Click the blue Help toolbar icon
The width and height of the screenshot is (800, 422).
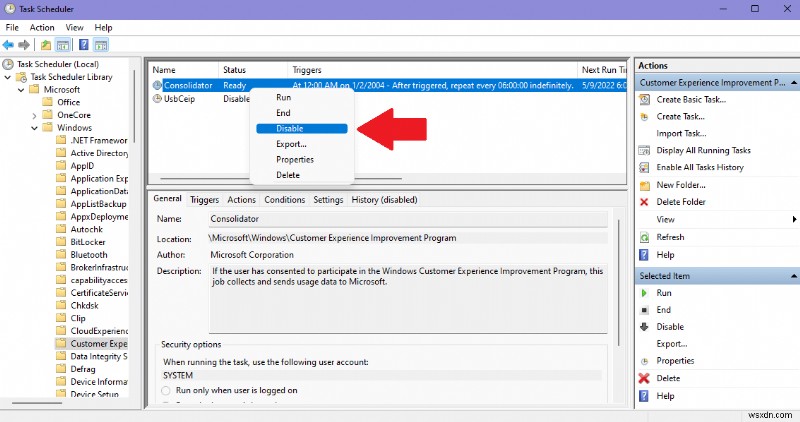84,45
